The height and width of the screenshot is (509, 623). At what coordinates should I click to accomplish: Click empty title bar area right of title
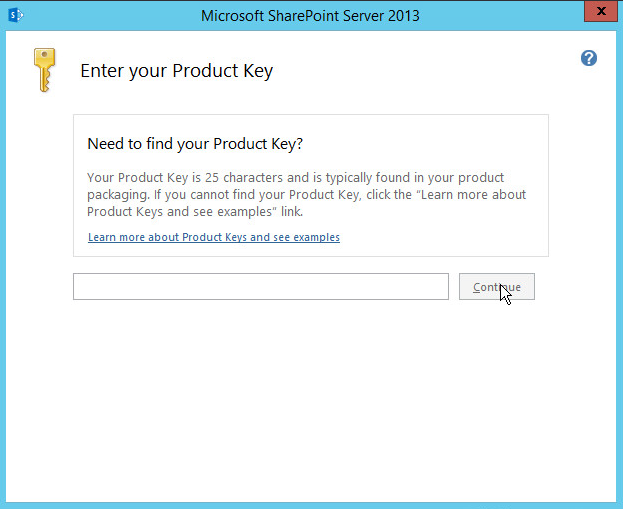[500, 16]
